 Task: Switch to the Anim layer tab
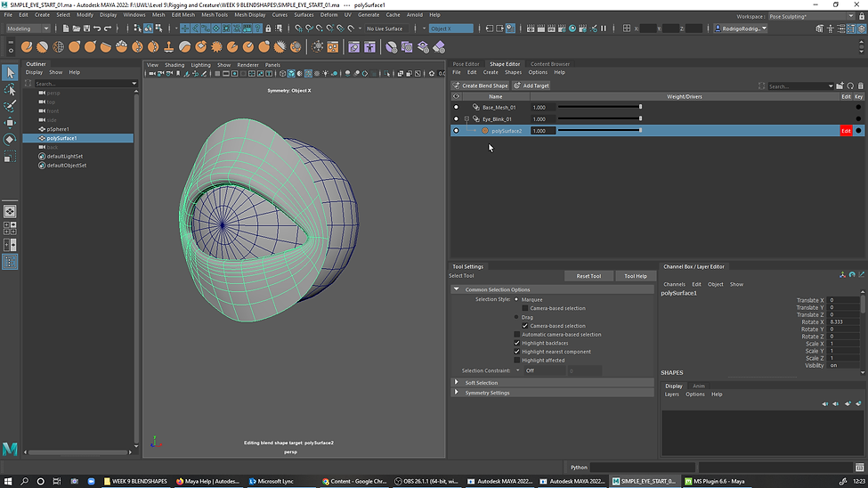point(699,386)
